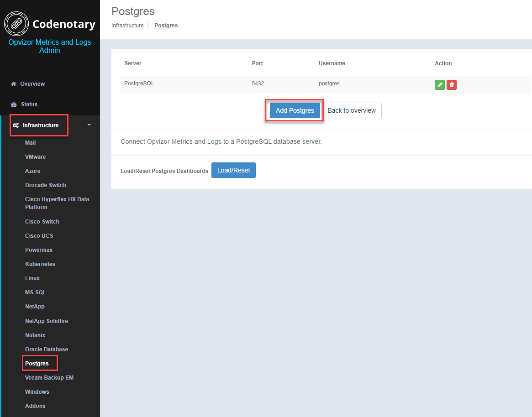This screenshot has height=417, width=532.
Task: Open NetApp Solidfire settings
Action: (x=47, y=321)
